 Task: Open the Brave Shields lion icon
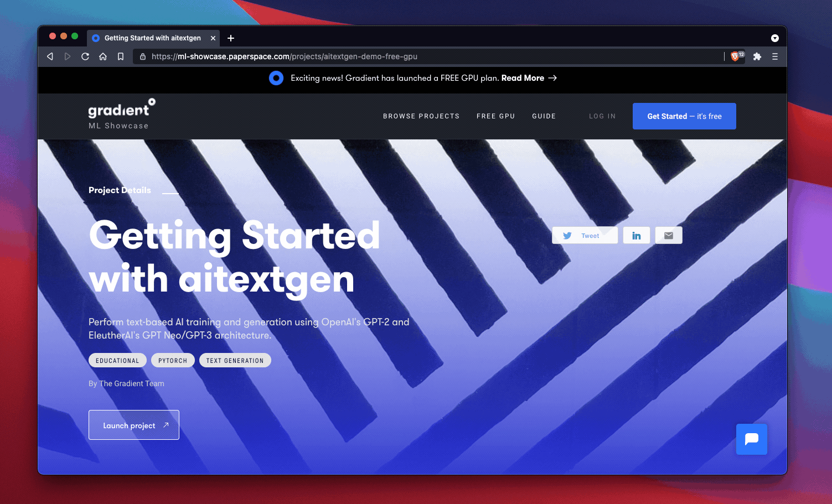(x=736, y=56)
